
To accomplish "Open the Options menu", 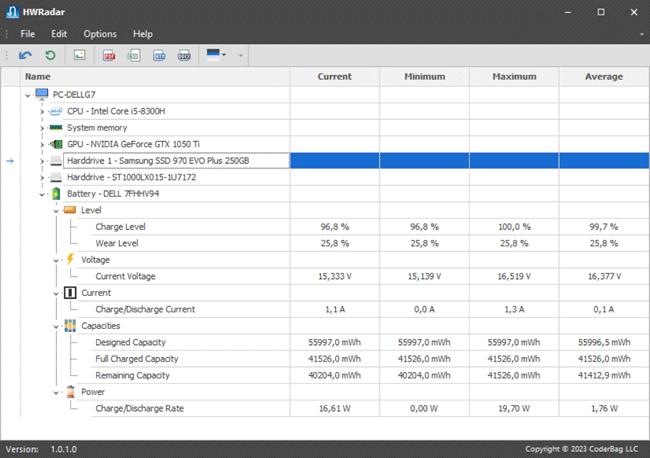I will pos(100,34).
